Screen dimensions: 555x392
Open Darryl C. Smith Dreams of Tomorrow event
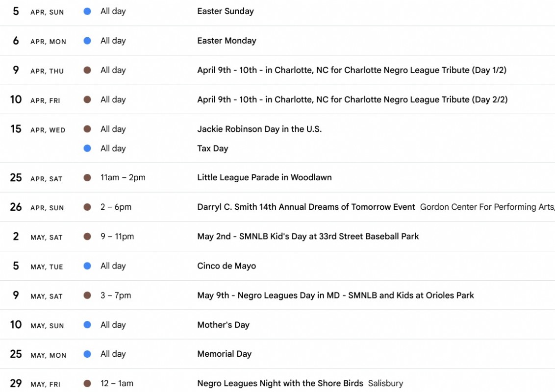(306, 207)
